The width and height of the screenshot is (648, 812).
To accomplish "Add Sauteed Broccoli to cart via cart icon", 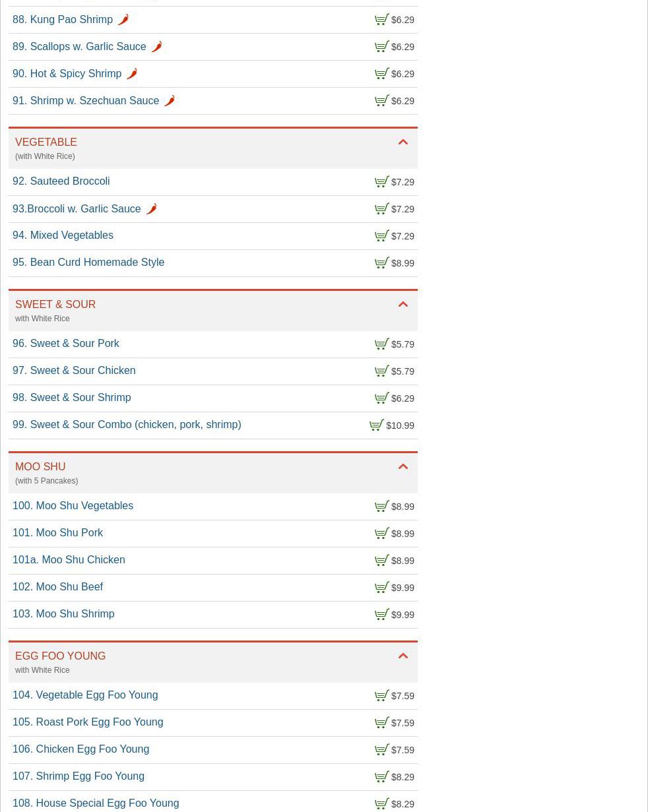I will tap(382, 182).
